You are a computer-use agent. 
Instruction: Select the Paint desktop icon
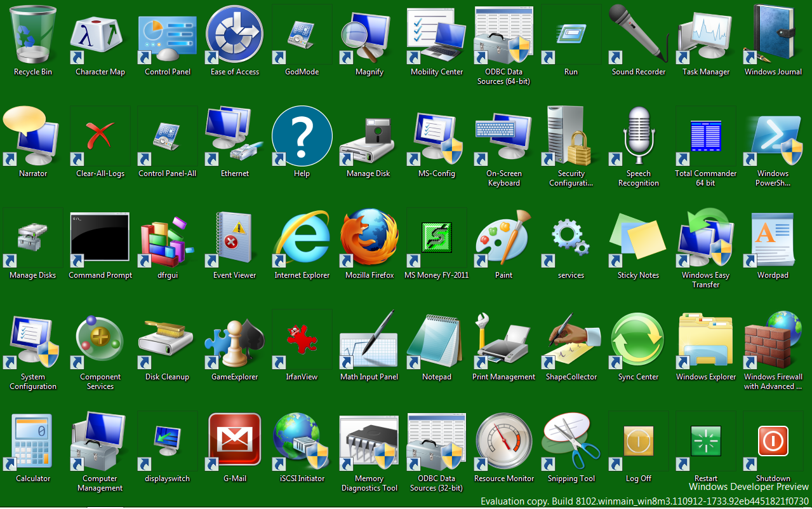(504, 238)
